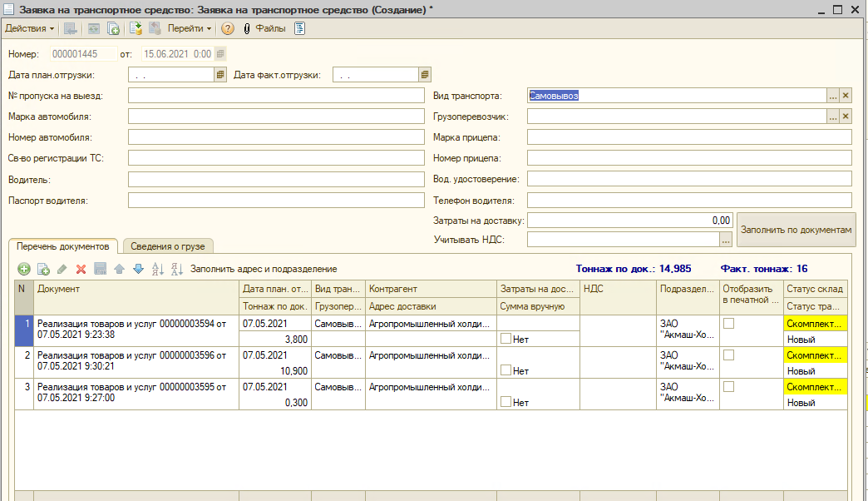Switch to Сведения о грузе tab
This screenshot has width=868, height=501.
click(x=168, y=246)
